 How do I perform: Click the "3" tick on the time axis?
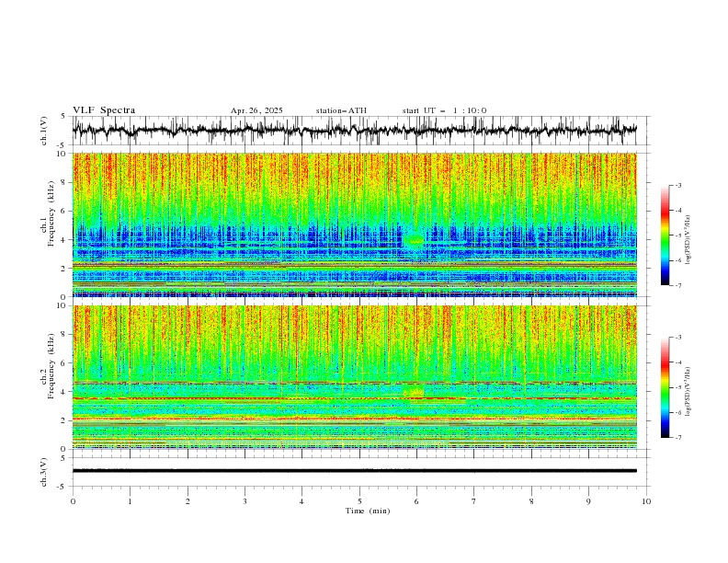click(245, 501)
